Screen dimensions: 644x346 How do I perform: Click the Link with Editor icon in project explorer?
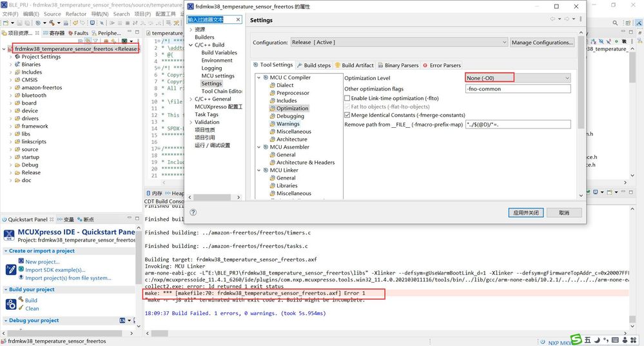(88, 41)
